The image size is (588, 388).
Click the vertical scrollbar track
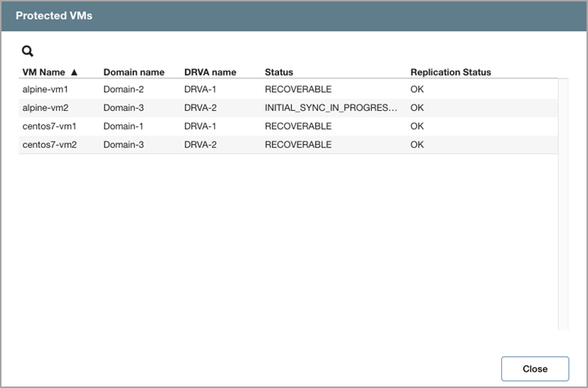pyautogui.click(x=563, y=225)
